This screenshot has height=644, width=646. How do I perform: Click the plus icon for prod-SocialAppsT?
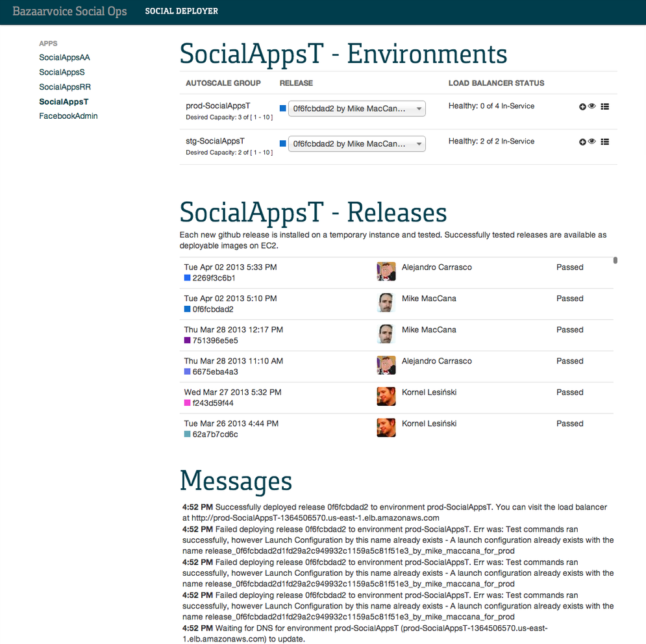click(x=582, y=106)
